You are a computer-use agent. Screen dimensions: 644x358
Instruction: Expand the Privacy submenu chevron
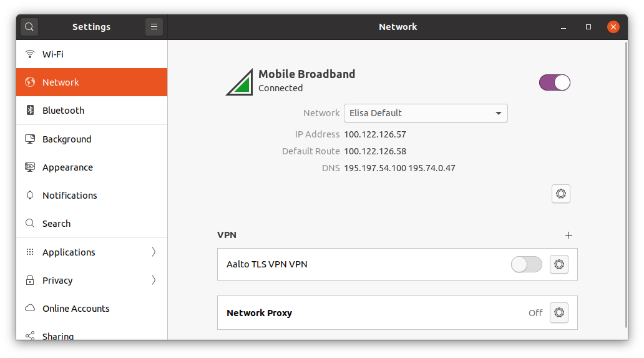click(154, 281)
